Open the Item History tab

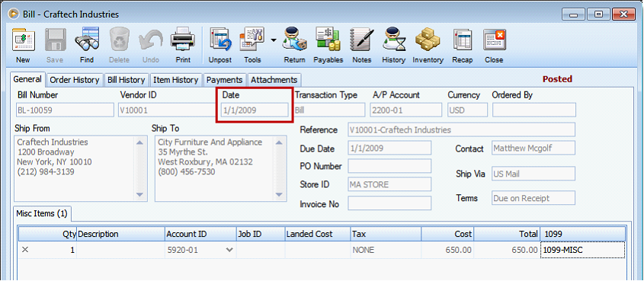(176, 80)
